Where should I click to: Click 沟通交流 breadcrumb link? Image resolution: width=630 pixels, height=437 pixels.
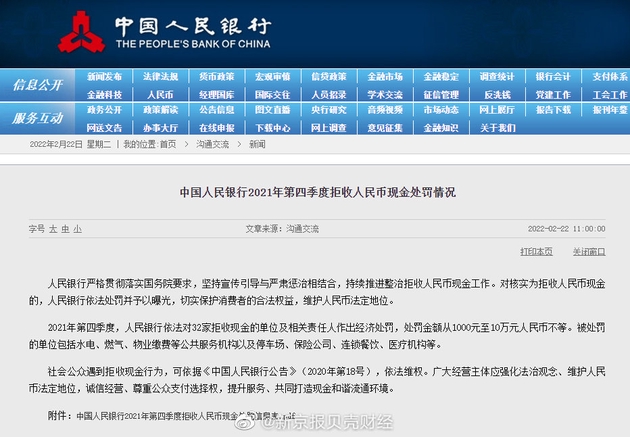pos(213,144)
